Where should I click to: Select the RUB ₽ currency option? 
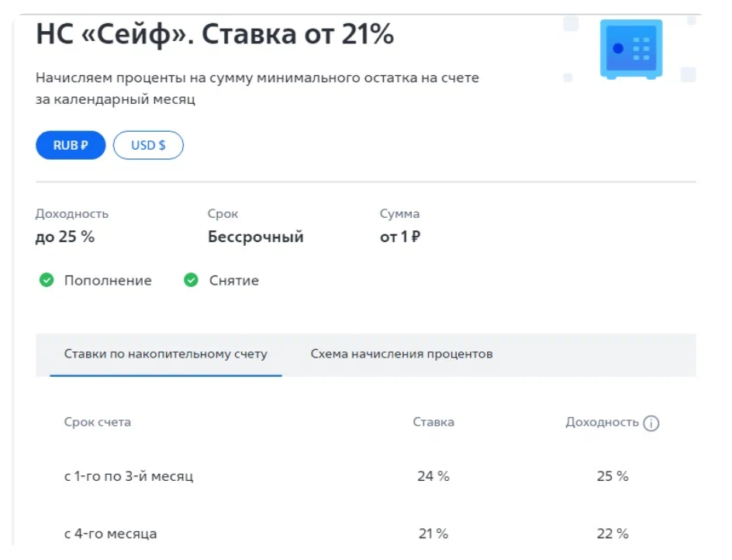pos(71,145)
